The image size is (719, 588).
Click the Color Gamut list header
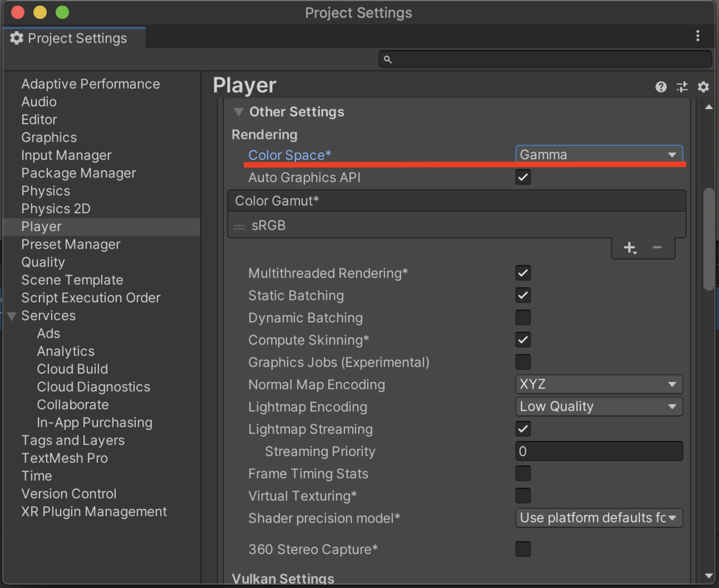click(457, 201)
